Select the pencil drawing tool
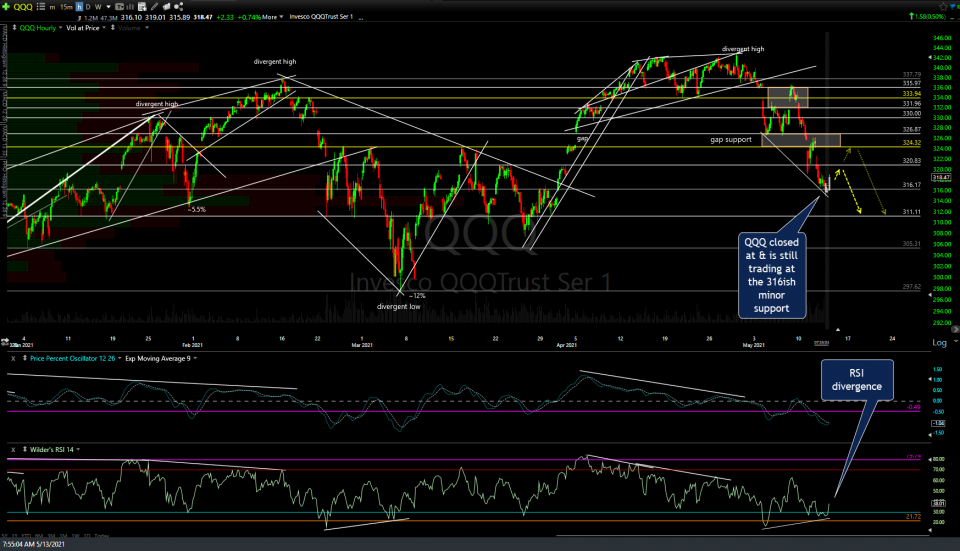 (155, 7)
